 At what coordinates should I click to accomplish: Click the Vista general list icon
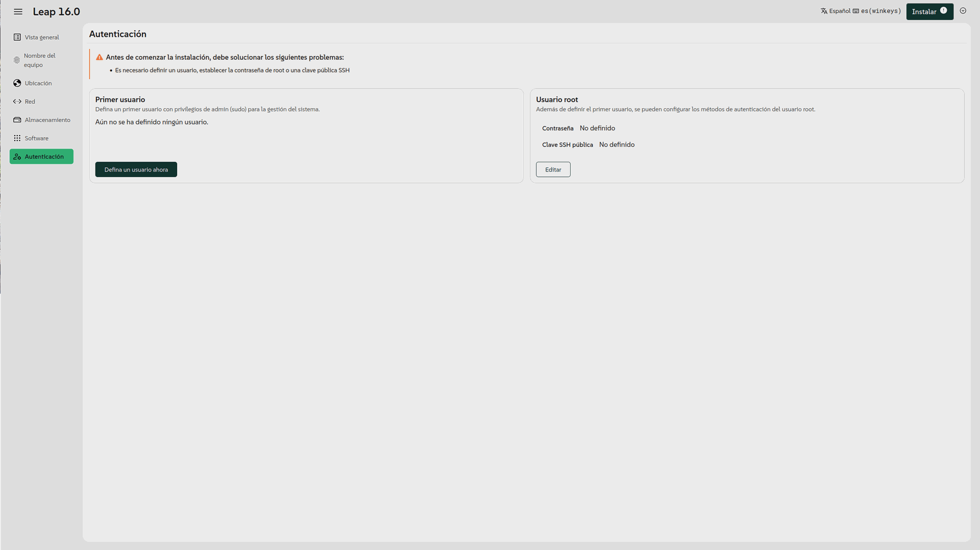tap(17, 37)
